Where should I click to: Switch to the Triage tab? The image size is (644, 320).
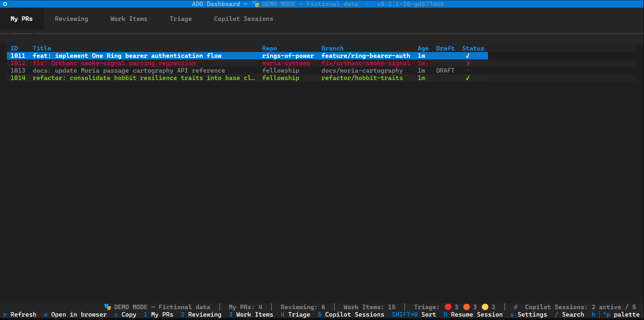pyautogui.click(x=181, y=19)
